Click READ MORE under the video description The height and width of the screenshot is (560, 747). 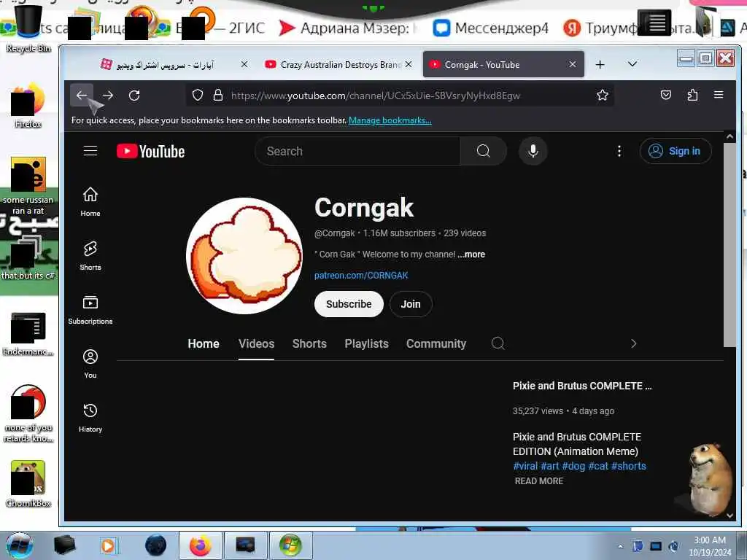(x=539, y=481)
